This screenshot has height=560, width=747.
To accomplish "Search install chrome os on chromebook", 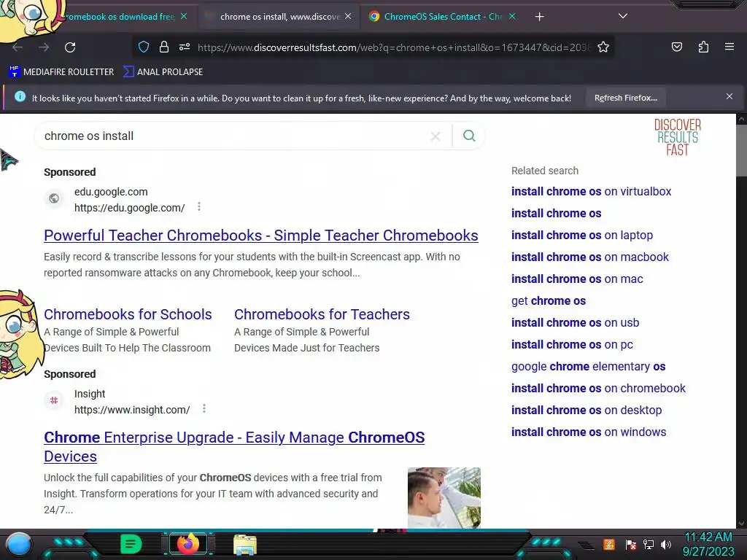I will (x=598, y=389).
